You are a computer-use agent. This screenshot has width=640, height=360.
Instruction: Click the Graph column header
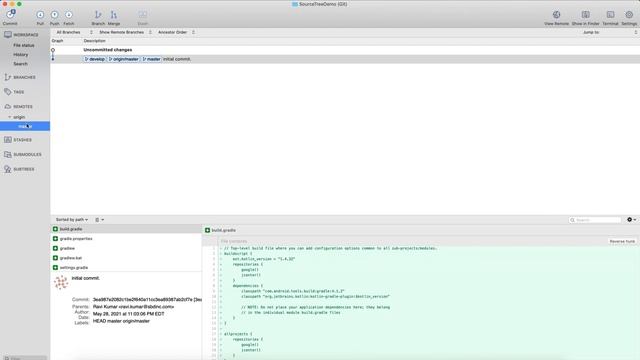coord(58,41)
